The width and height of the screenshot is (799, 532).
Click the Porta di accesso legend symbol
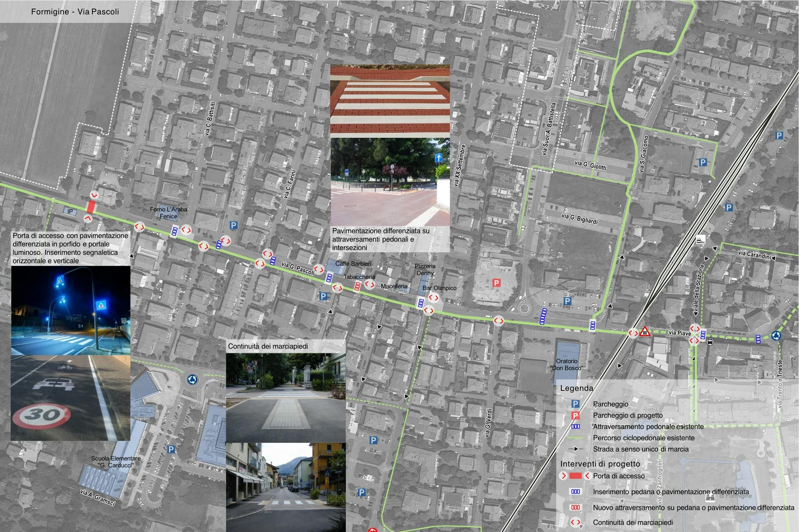pos(575,476)
